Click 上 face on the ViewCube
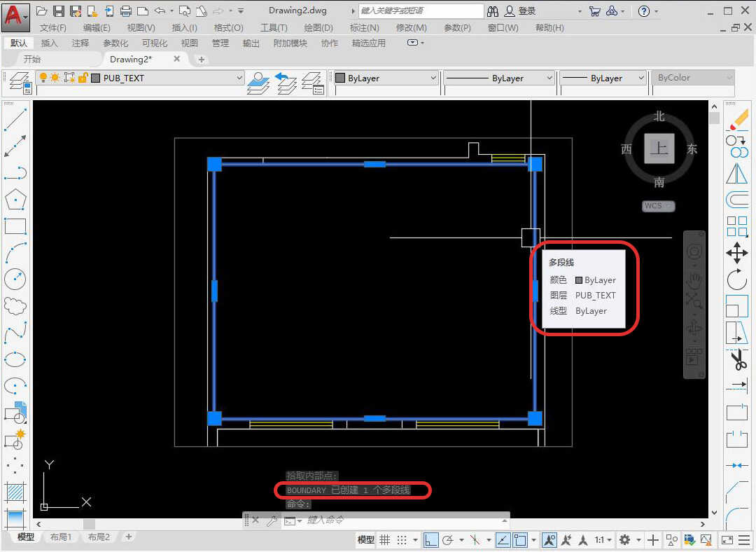The image size is (756, 552). pos(659,149)
